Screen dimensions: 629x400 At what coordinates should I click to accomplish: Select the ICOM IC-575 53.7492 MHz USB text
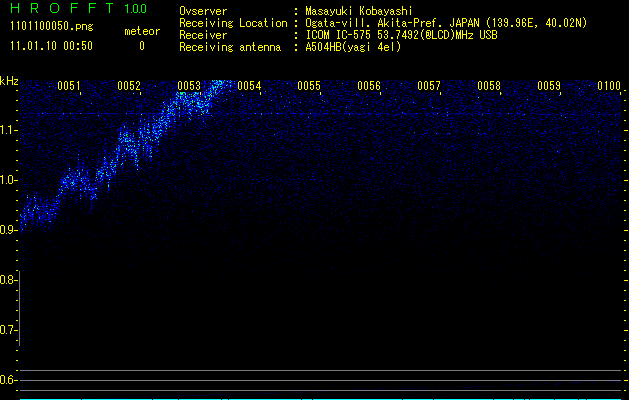(x=401, y=35)
